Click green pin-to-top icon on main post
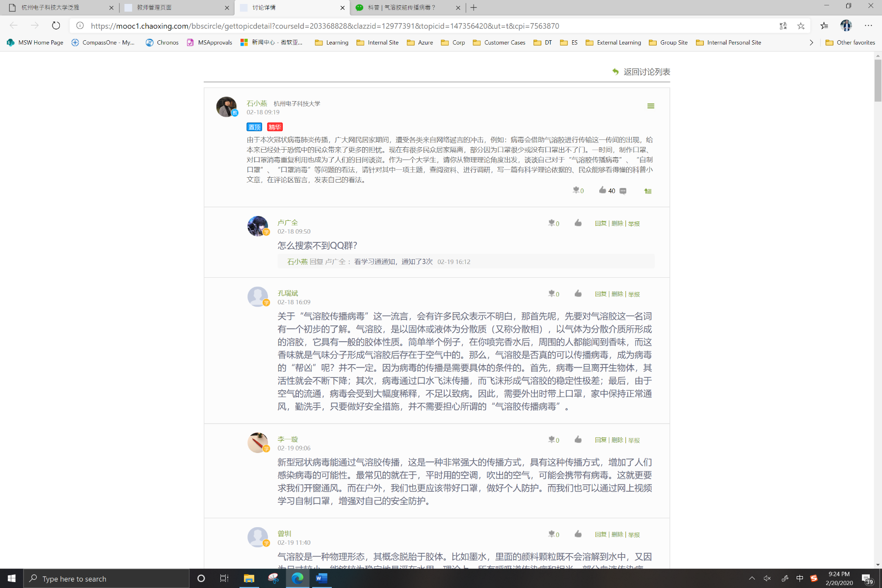The height and width of the screenshot is (588, 882). coord(648,191)
